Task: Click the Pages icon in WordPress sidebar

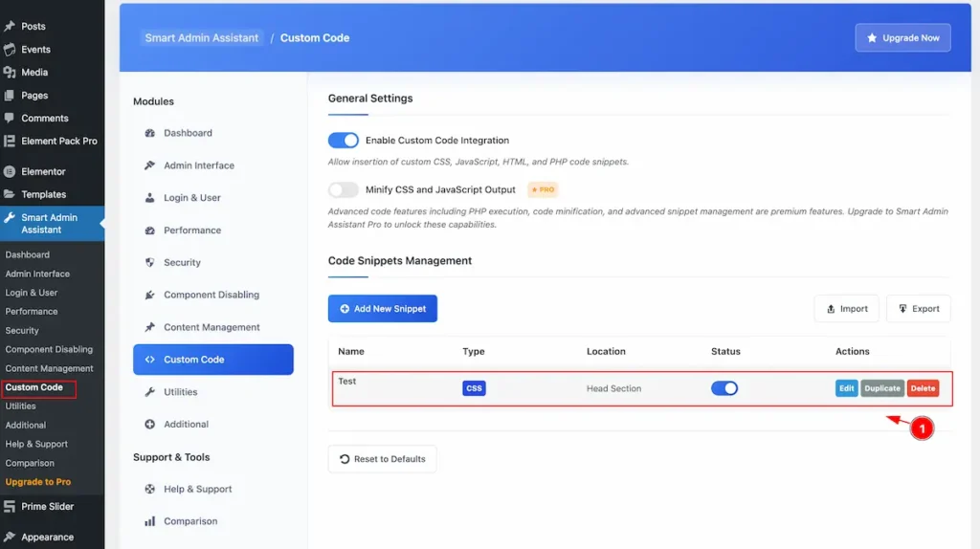Action: click(x=10, y=96)
